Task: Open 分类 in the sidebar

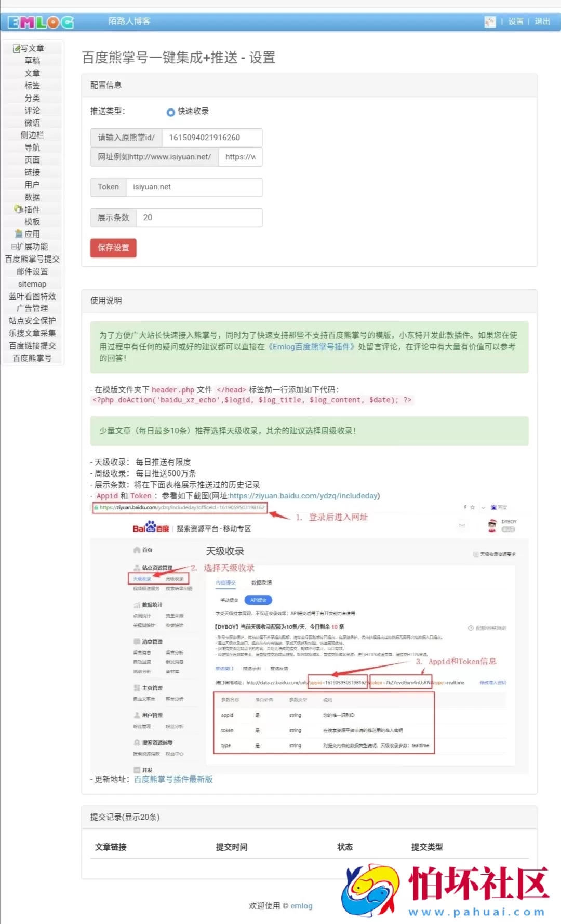Action: click(x=32, y=98)
